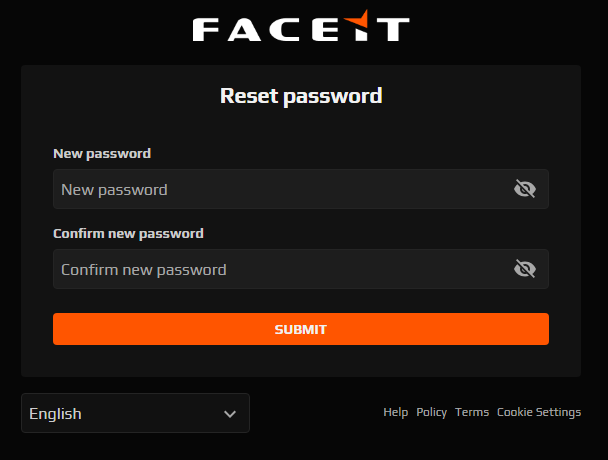Toggle visibility of the Confirm new password field

pyautogui.click(x=525, y=269)
